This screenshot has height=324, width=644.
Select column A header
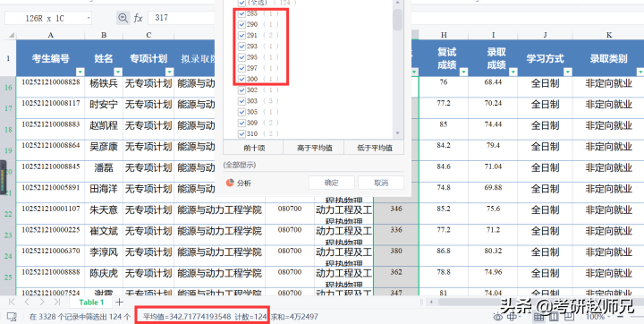coord(50,35)
